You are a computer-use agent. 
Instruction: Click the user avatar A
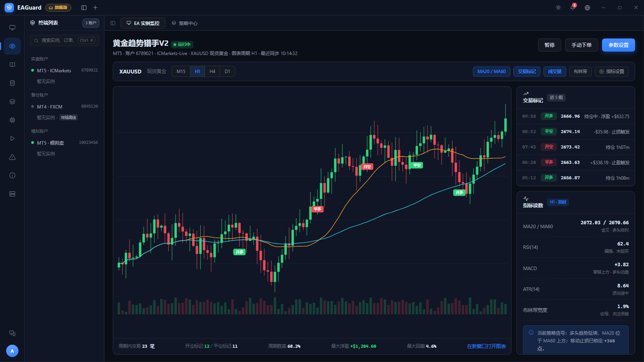[x=12, y=351]
